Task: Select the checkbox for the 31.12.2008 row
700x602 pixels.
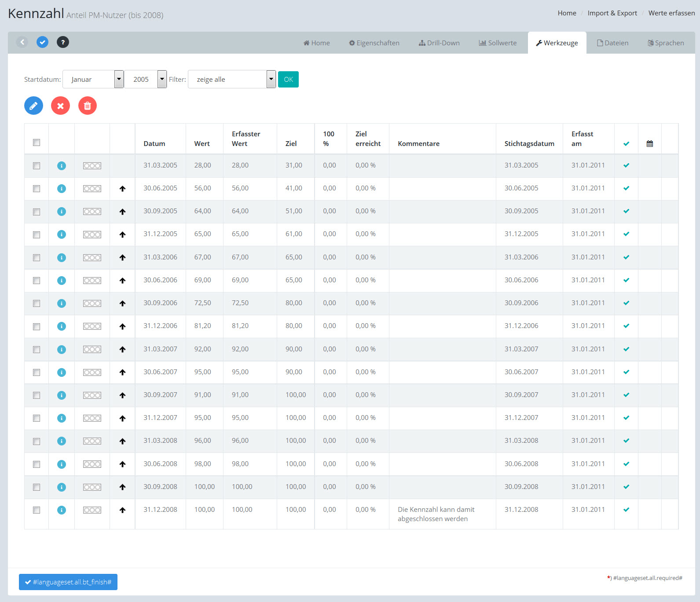Action: tap(37, 510)
